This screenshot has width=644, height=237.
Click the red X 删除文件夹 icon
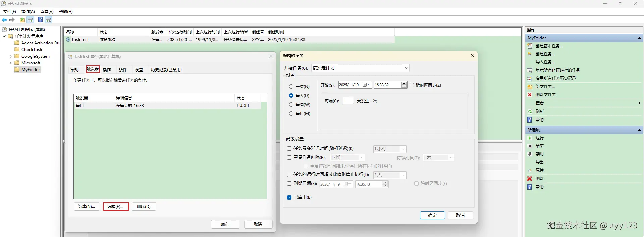pos(530,95)
